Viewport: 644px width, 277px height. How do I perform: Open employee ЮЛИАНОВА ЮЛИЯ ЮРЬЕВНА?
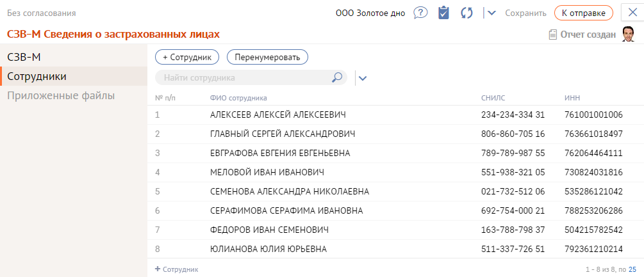[x=268, y=249]
